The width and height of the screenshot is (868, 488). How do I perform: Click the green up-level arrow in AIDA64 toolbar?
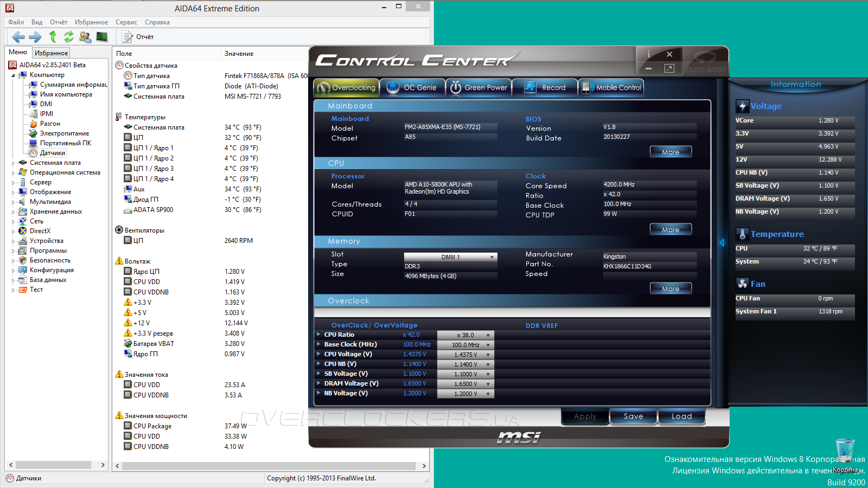[53, 37]
